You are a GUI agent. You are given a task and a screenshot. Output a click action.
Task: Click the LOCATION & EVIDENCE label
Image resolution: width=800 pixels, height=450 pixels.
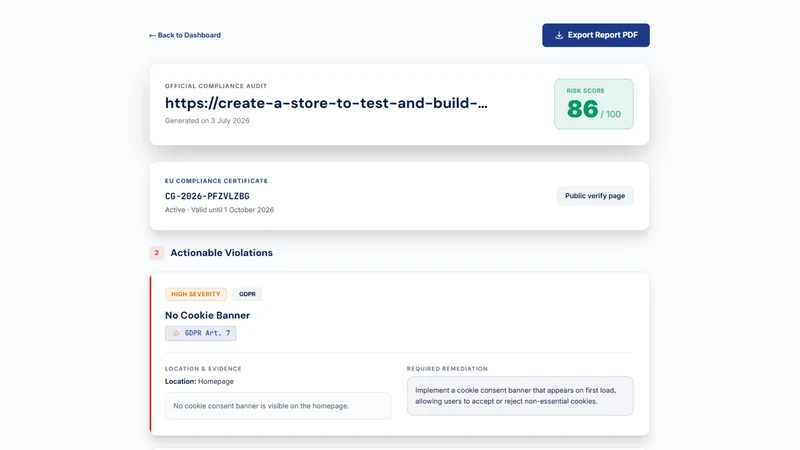point(203,369)
